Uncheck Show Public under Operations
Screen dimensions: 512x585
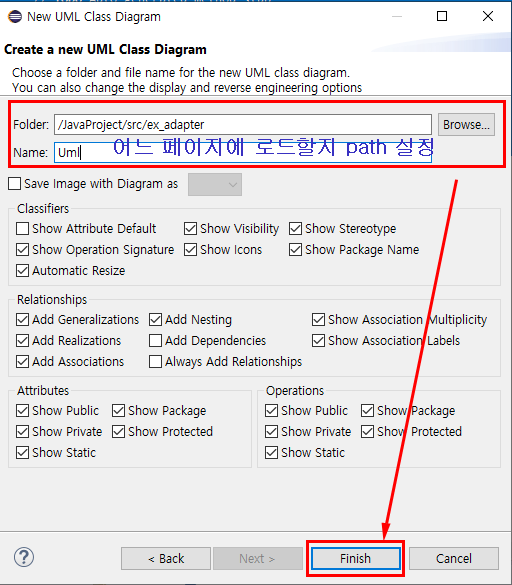click(x=271, y=410)
